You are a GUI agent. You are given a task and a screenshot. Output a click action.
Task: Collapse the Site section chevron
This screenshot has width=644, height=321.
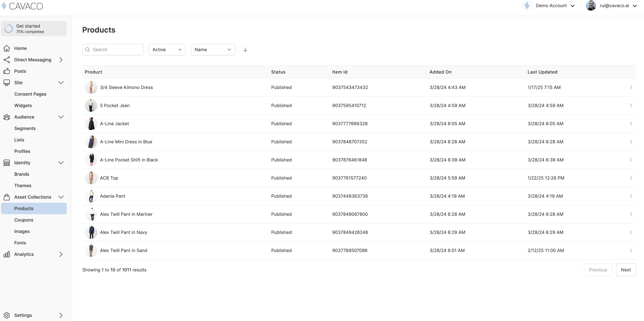[61, 83]
